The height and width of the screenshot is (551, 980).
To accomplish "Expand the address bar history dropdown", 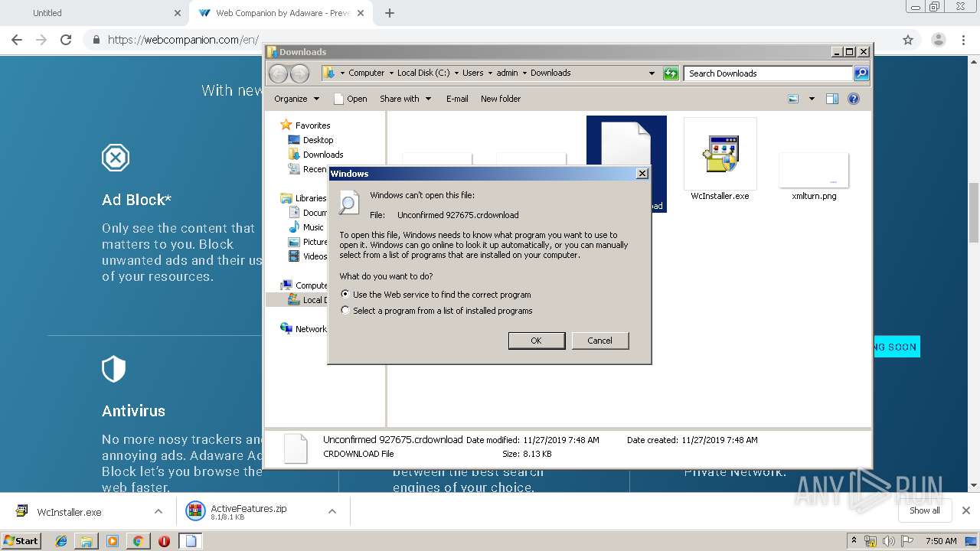I will pyautogui.click(x=652, y=73).
